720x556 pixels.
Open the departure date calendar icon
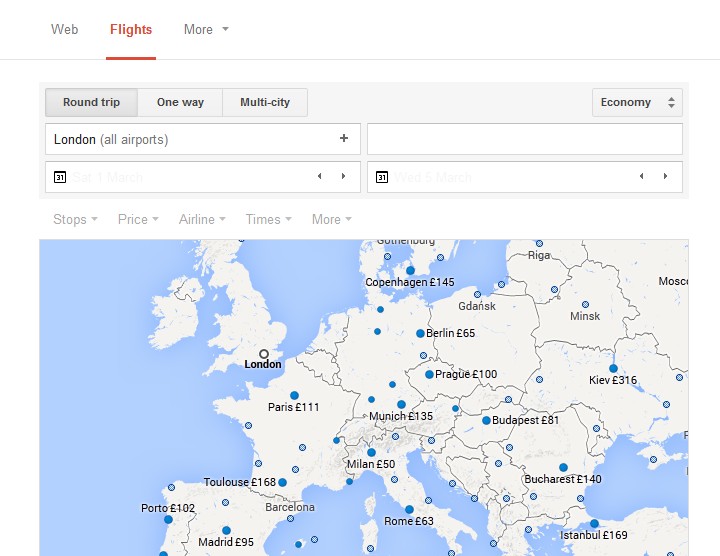[x=60, y=177]
